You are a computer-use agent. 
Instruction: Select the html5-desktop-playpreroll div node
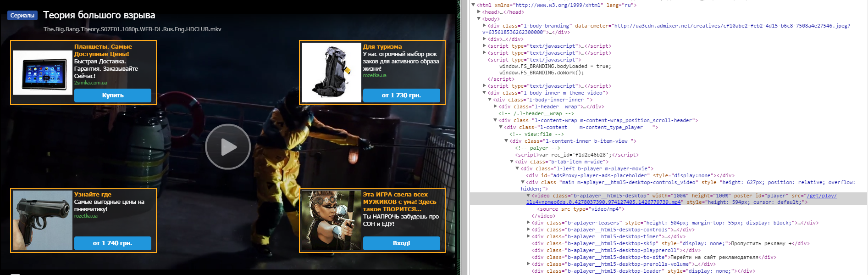(x=616, y=250)
